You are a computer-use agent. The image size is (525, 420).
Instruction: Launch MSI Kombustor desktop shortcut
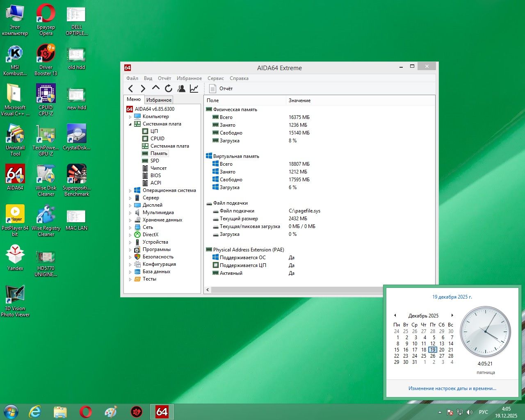click(x=15, y=59)
